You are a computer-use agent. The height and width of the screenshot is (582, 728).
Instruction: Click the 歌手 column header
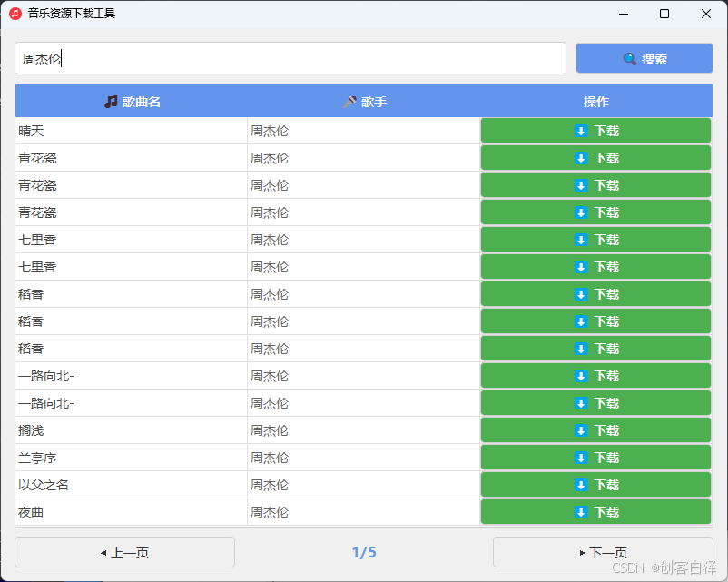point(364,102)
